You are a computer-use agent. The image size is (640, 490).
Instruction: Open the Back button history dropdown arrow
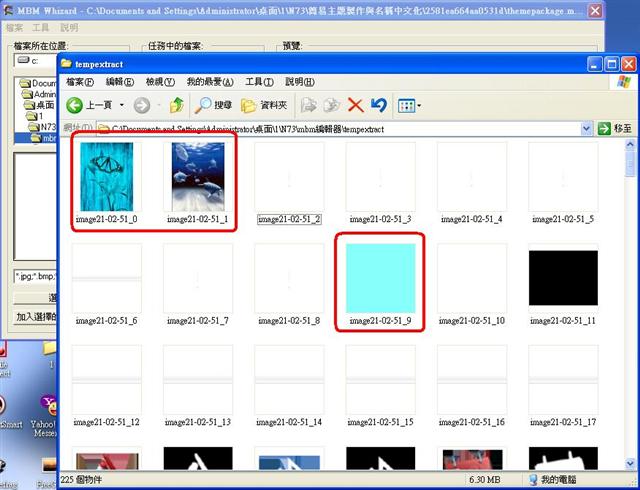[x=122, y=105]
